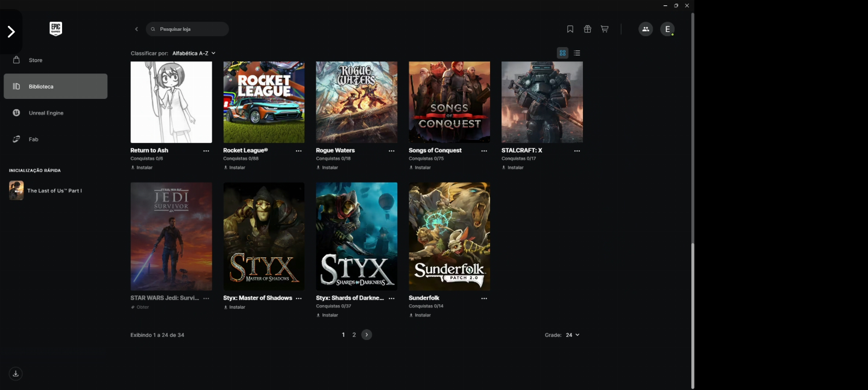The image size is (868, 390).
Task: Install Return to Ash
Action: [x=142, y=168]
